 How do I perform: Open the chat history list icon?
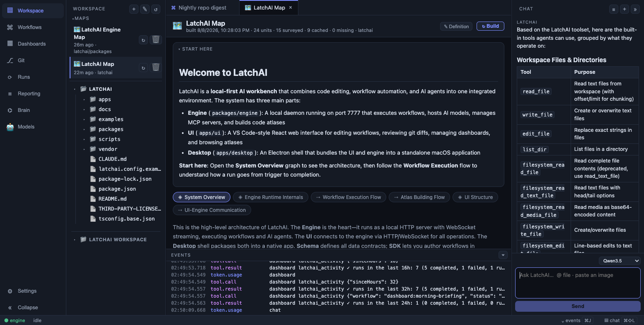pyautogui.click(x=614, y=9)
